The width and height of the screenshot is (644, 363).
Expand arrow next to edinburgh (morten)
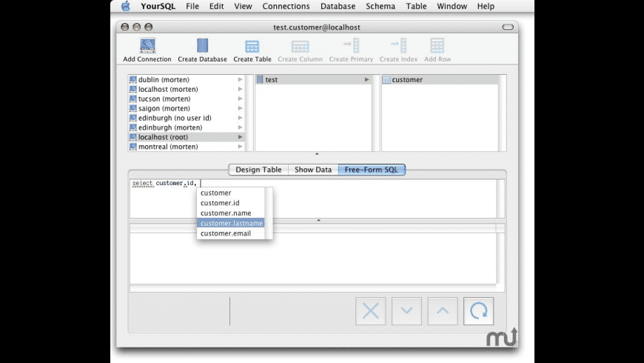[x=241, y=127]
